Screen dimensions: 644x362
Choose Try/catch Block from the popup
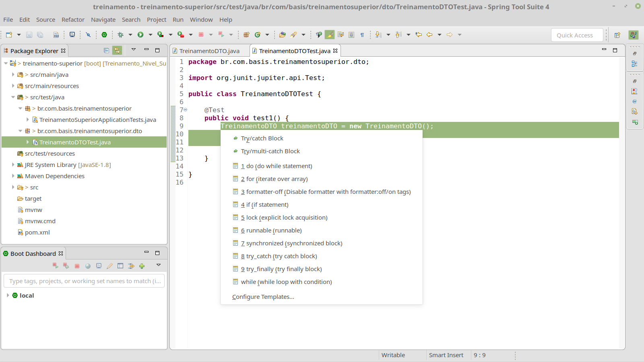coord(262,138)
